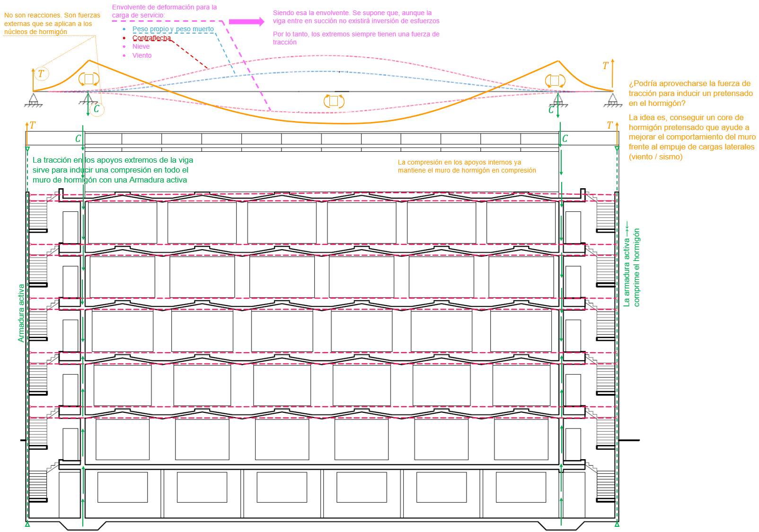Click the 'Nieve' legend entry
Screen dimensions: 759x532
141,46
